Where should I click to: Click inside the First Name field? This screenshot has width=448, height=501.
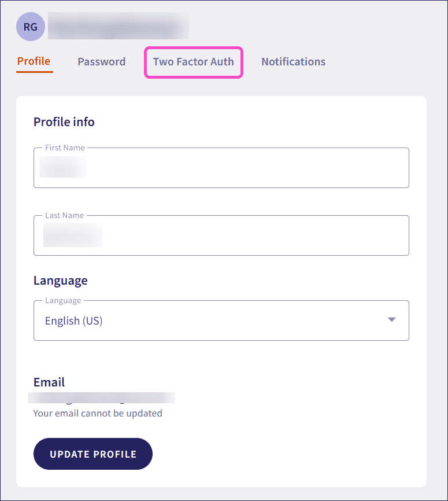[221, 168]
